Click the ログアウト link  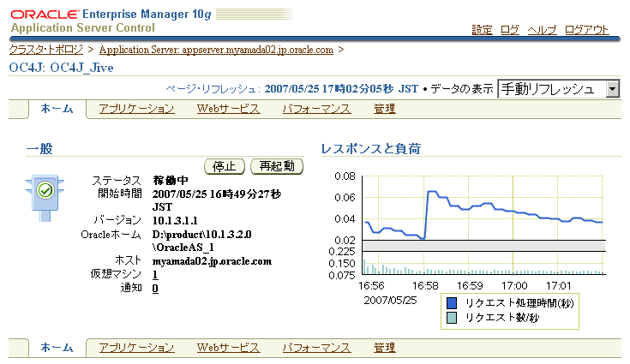point(586,30)
